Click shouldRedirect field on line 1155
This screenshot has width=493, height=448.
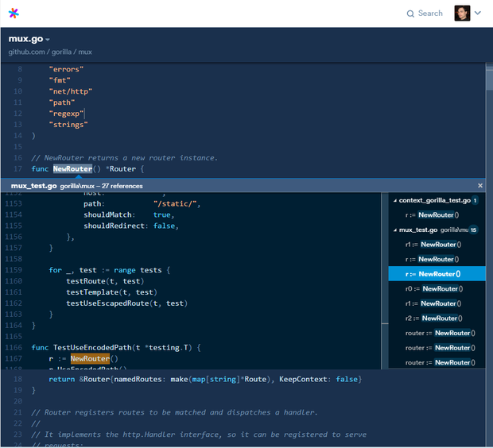(x=114, y=226)
